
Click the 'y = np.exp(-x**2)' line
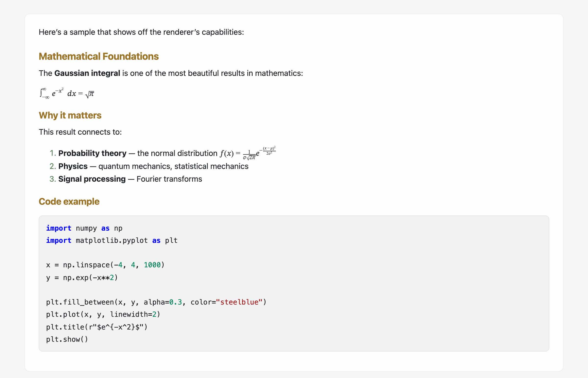click(82, 278)
